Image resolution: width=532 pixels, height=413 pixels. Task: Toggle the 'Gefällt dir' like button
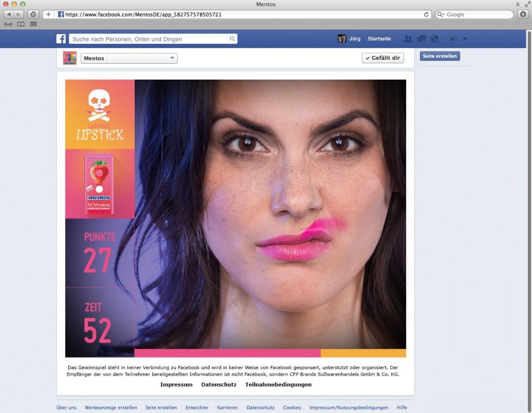(383, 58)
